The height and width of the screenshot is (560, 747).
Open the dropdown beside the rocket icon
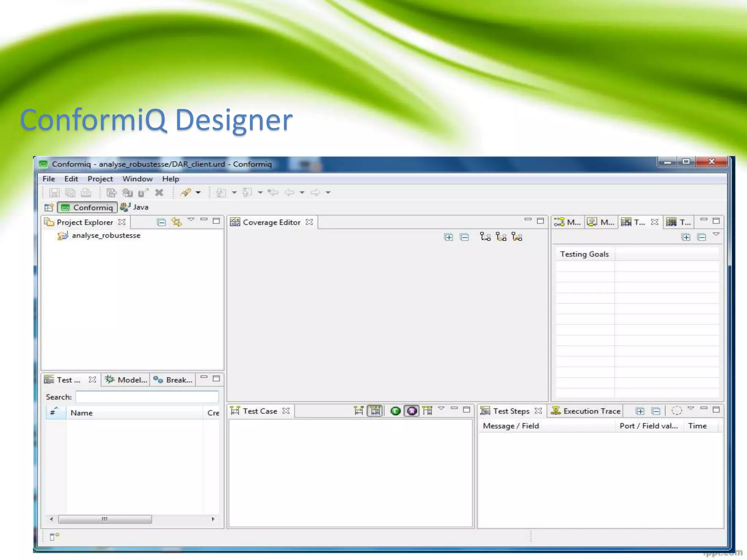[x=198, y=192]
